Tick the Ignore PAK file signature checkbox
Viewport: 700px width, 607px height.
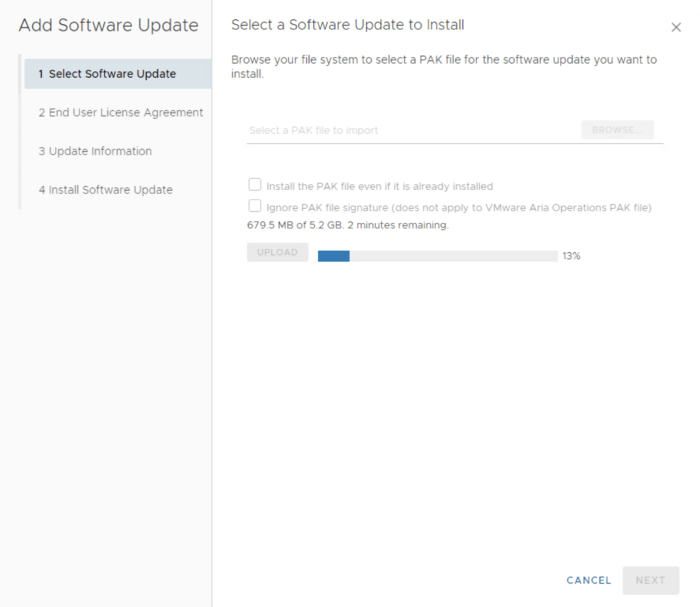pyautogui.click(x=255, y=206)
